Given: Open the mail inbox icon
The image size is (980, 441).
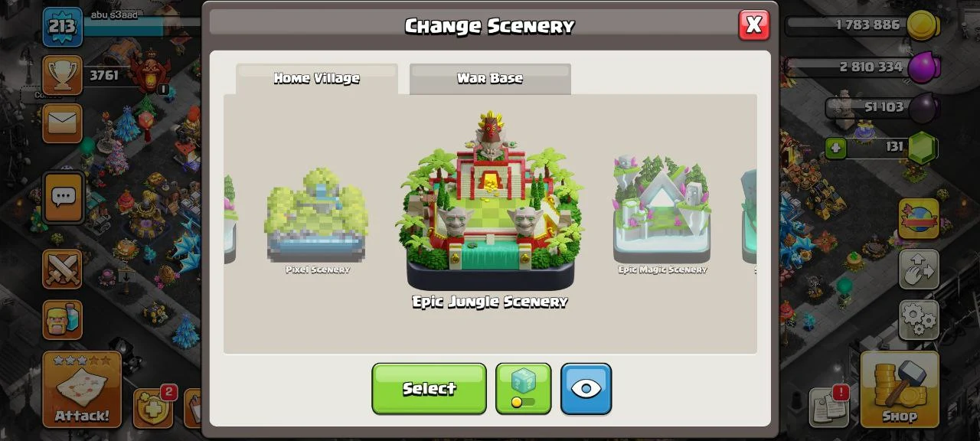Looking at the screenshot, I should tap(62, 122).
